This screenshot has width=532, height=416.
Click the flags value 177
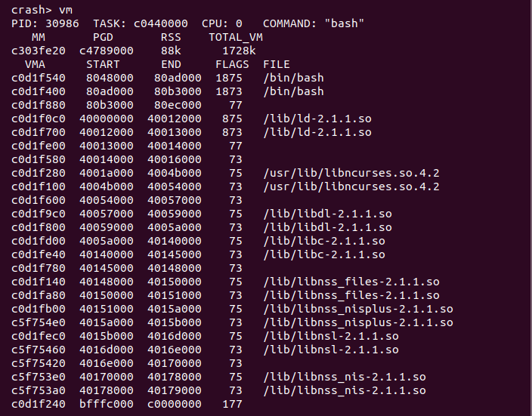(x=232, y=404)
